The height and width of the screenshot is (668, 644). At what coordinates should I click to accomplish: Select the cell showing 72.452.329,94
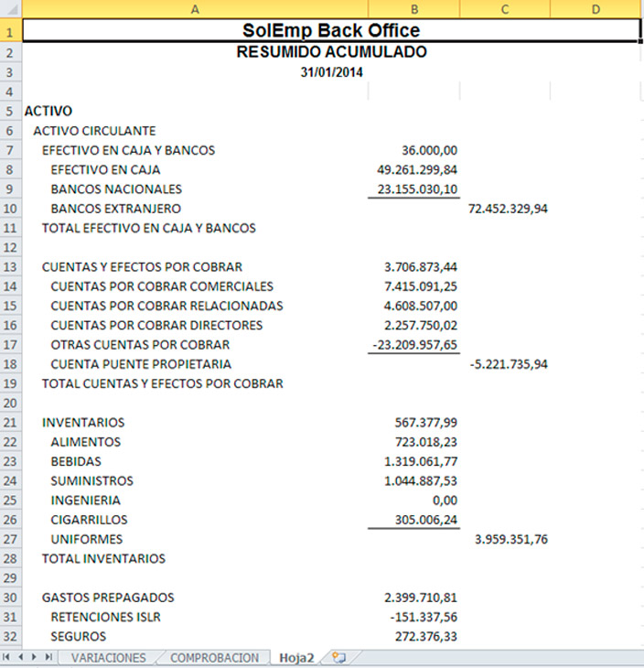pos(507,209)
